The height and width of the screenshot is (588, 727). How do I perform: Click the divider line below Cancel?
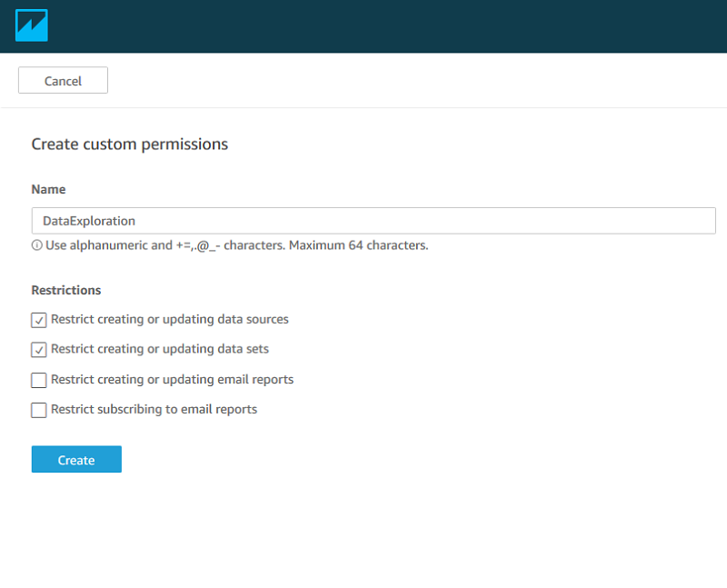point(363,107)
